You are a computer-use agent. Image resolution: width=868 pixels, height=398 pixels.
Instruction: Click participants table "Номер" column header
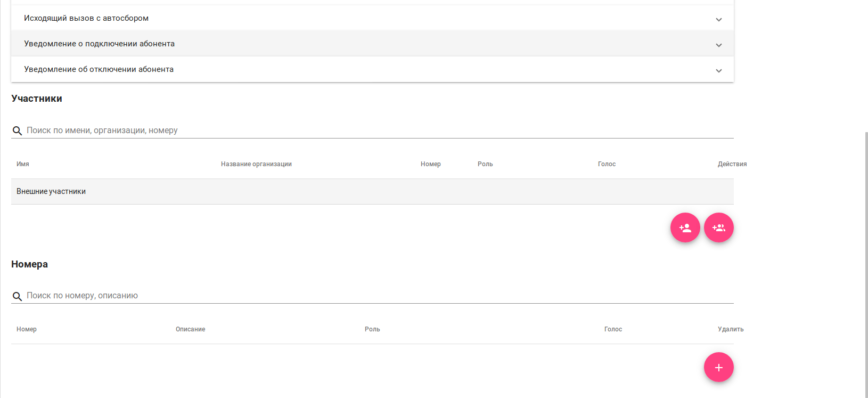430,164
